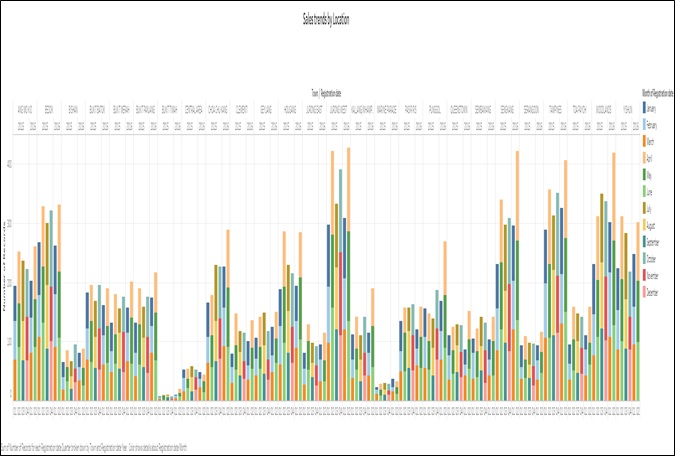675x456 pixels.
Task: Select the 'May' legend label text
Action: 649,176
